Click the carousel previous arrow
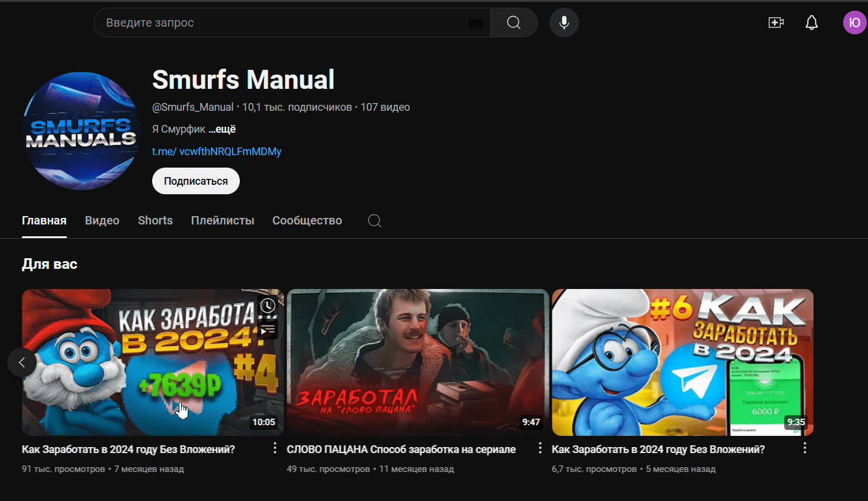The image size is (868, 501). point(22,362)
